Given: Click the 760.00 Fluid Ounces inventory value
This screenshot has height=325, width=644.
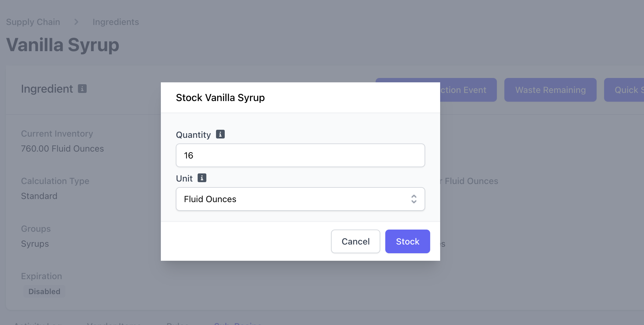Looking at the screenshot, I should point(62,148).
